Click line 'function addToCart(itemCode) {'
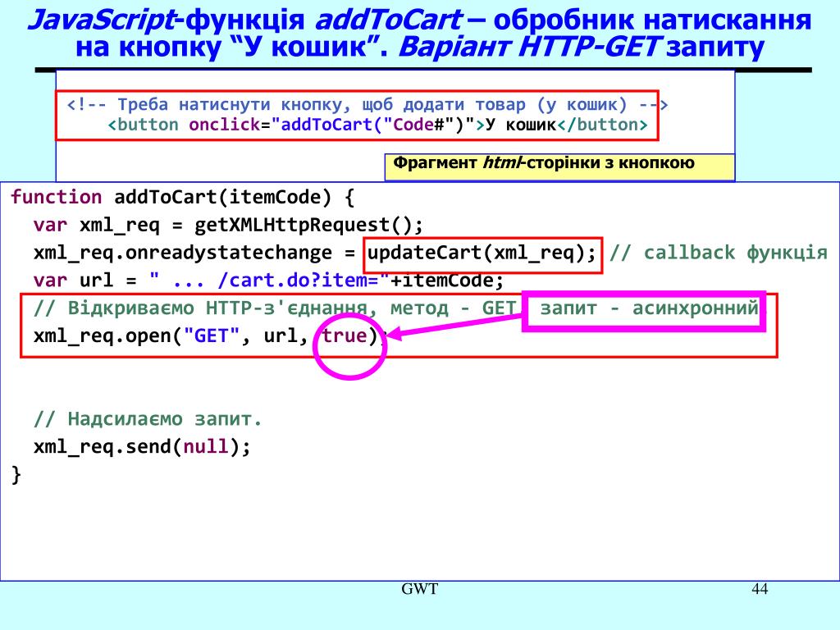The image size is (840, 630). [x=183, y=197]
